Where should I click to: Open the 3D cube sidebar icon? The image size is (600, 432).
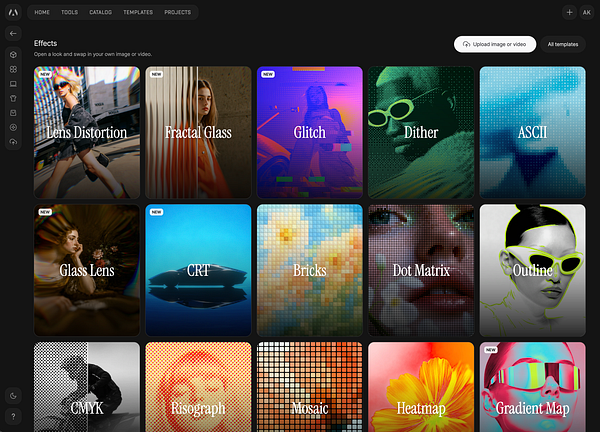click(x=13, y=55)
